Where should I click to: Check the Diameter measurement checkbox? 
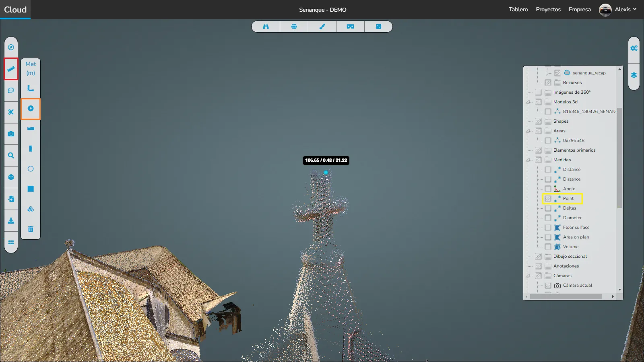[x=548, y=218]
